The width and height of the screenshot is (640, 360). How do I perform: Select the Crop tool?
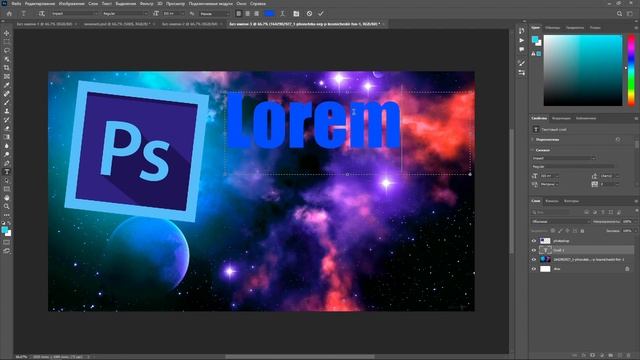pyautogui.click(x=7, y=68)
